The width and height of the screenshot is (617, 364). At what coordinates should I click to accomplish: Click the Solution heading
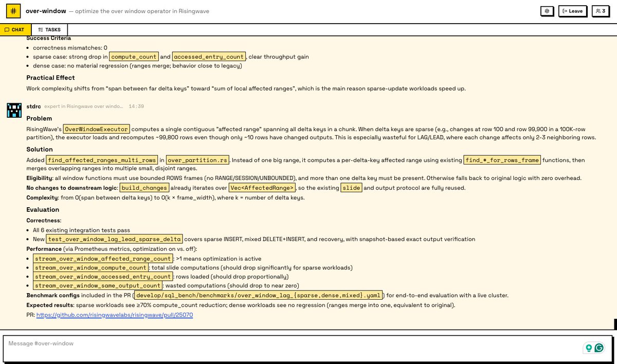click(x=40, y=150)
